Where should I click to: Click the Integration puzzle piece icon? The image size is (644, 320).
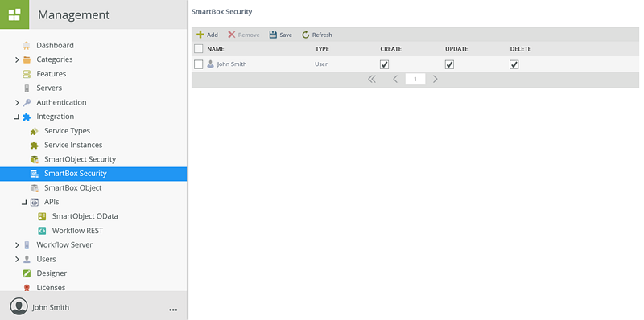pos(27,117)
